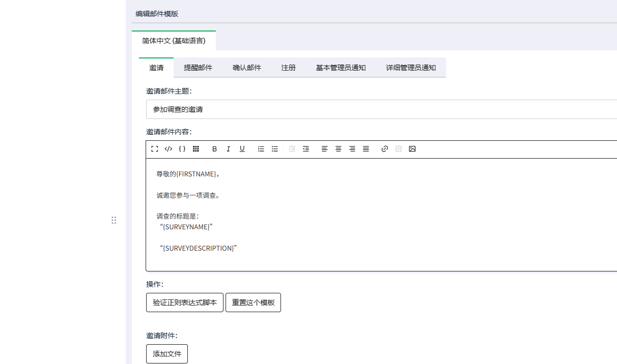Open the 基本管理员通知 tab
The width and height of the screenshot is (617, 364).
click(x=341, y=68)
